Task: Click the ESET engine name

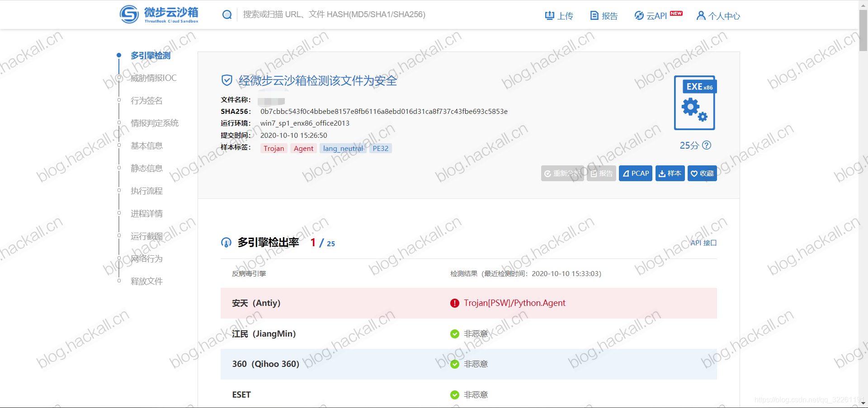Action: click(x=241, y=395)
